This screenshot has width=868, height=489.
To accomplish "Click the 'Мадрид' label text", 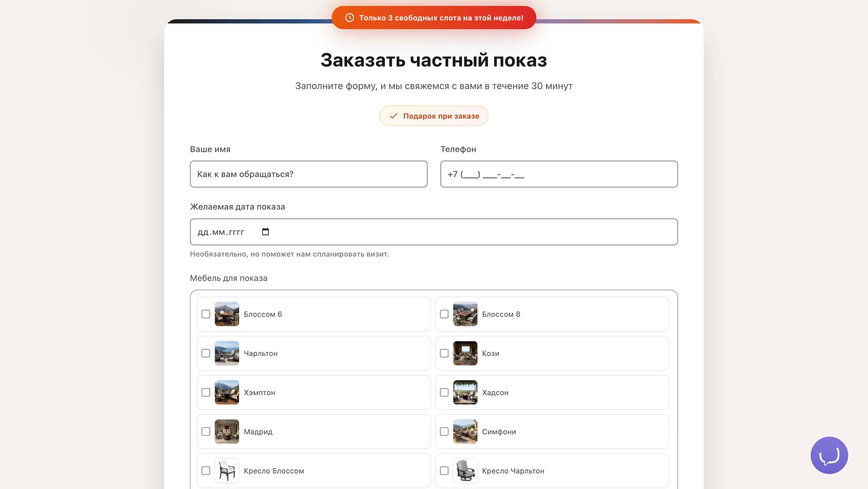I will point(258,432).
